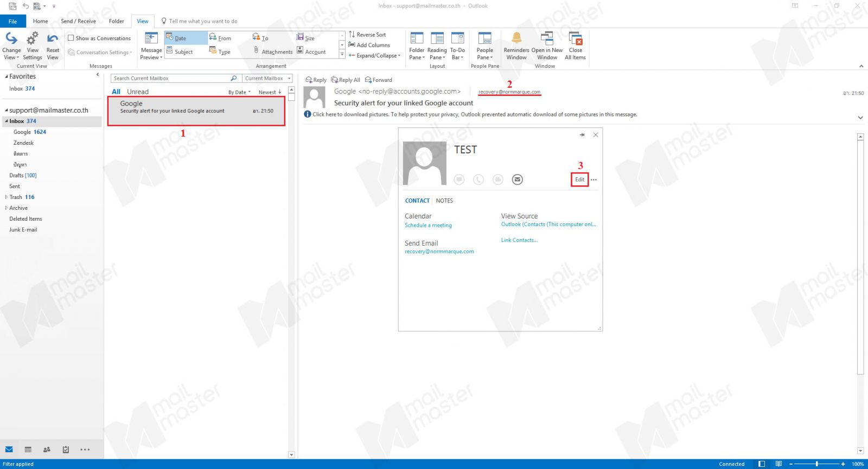
Task: Arrange messages by Type
Action: pyautogui.click(x=220, y=52)
